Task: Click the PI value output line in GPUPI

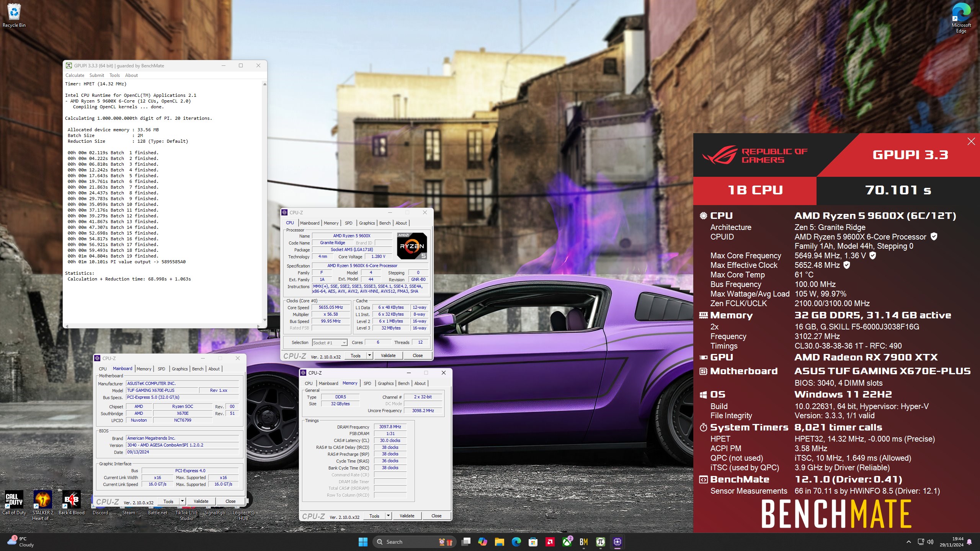Action: [x=127, y=262]
